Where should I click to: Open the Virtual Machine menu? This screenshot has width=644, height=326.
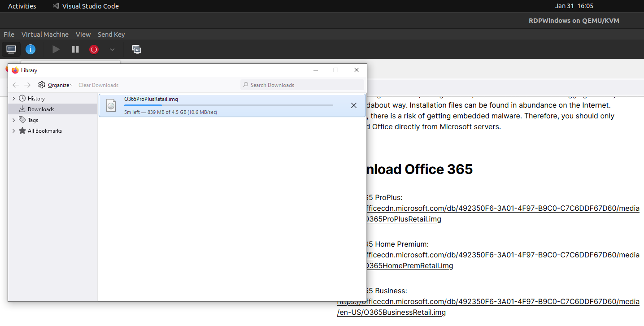[x=45, y=35]
